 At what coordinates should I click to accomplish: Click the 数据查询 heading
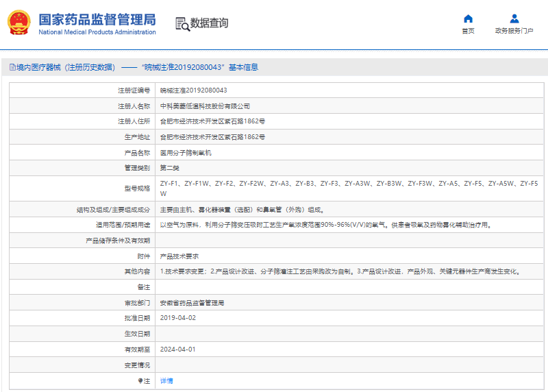tap(209, 23)
